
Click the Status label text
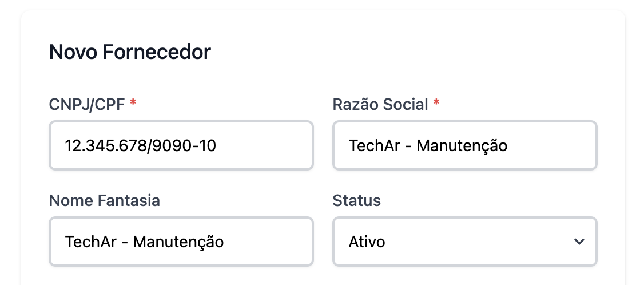click(357, 200)
